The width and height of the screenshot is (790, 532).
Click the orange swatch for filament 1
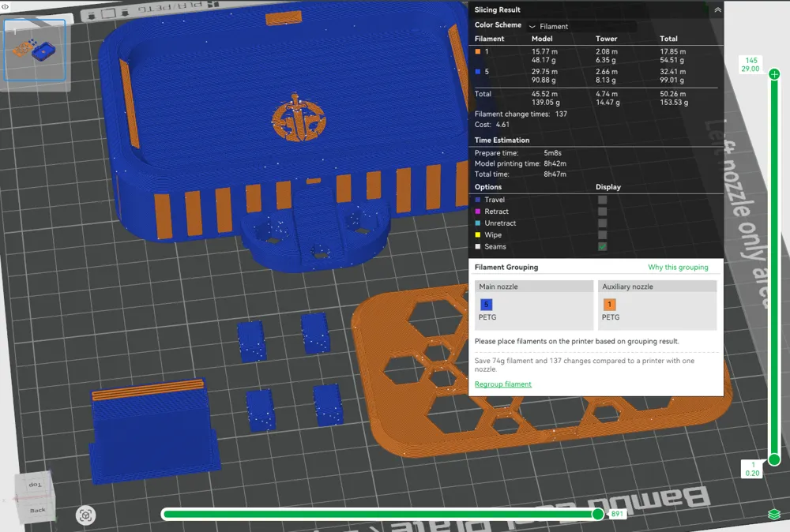[478, 51]
